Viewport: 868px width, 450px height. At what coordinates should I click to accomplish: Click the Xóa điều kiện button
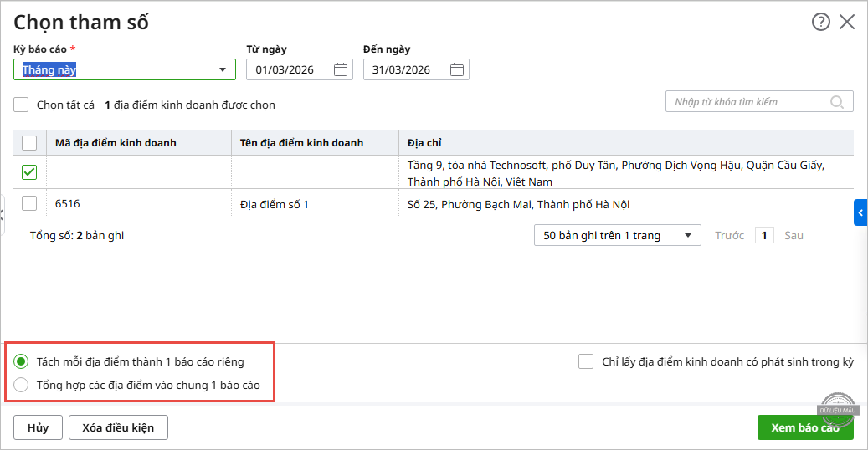pos(118,427)
